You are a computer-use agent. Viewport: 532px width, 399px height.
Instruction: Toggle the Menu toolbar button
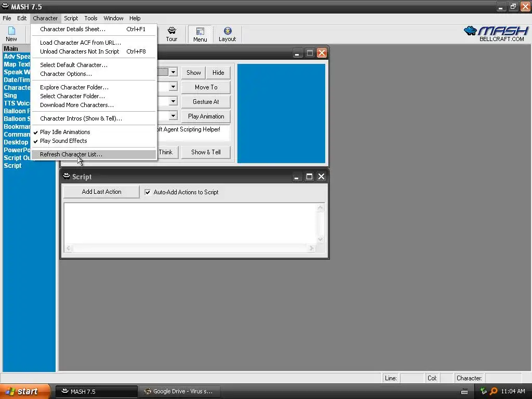coord(200,34)
